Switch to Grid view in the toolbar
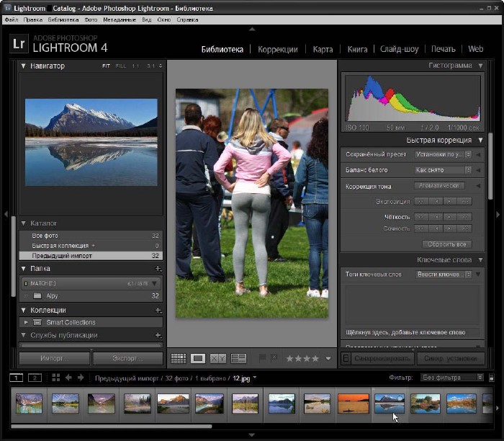This screenshot has width=504, height=441. (x=178, y=358)
